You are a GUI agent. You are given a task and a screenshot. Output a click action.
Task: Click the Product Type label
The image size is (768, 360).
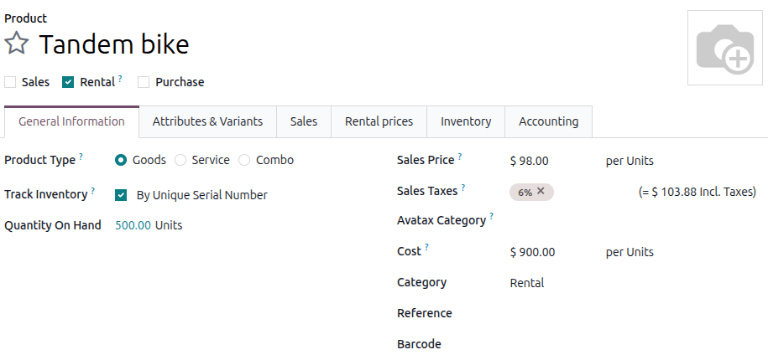pyautogui.click(x=40, y=161)
